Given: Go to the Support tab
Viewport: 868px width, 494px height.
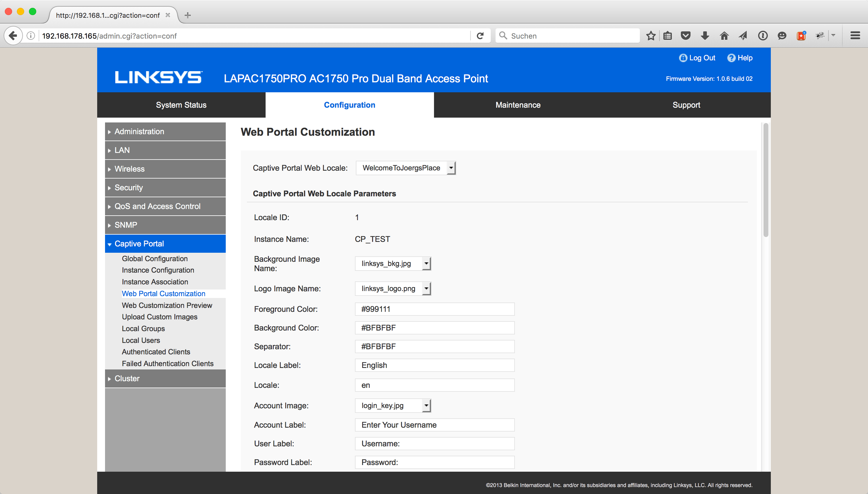Looking at the screenshot, I should 686,105.
